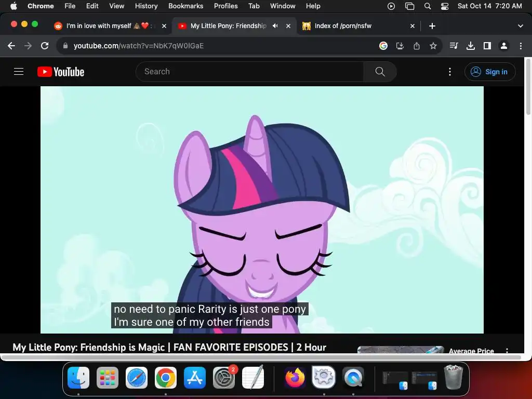Expand the tab search chevron

tap(521, 26)
